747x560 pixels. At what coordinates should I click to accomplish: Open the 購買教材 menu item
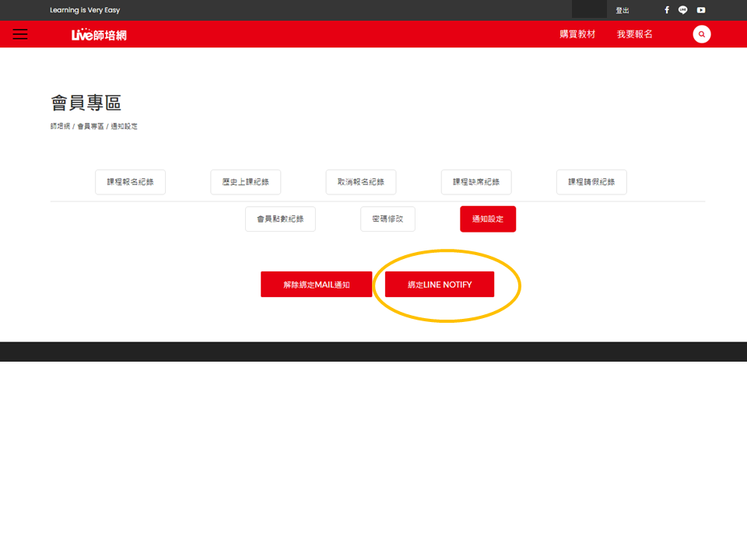(577, 34)
